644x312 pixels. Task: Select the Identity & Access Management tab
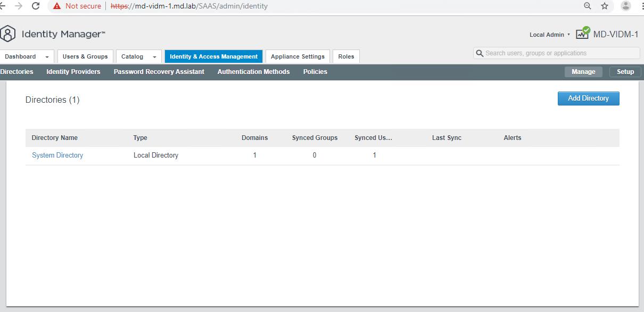click(x=213, y=56)
